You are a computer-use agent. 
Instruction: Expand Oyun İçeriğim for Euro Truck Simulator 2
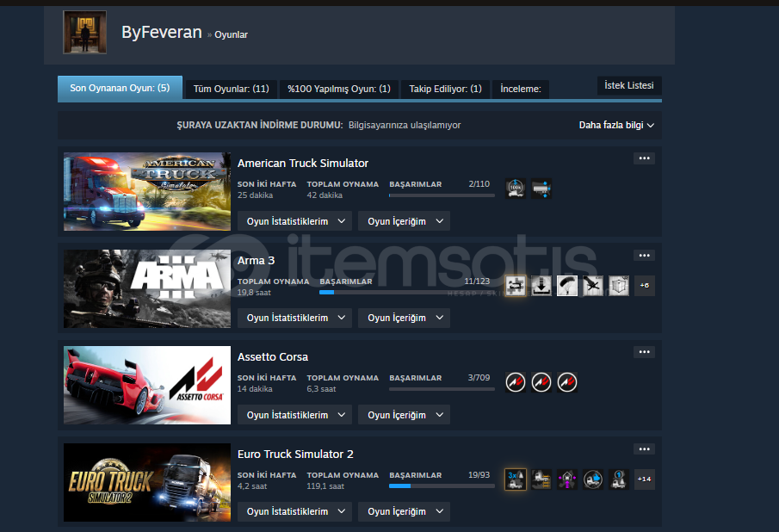click(x=404, y=511)
